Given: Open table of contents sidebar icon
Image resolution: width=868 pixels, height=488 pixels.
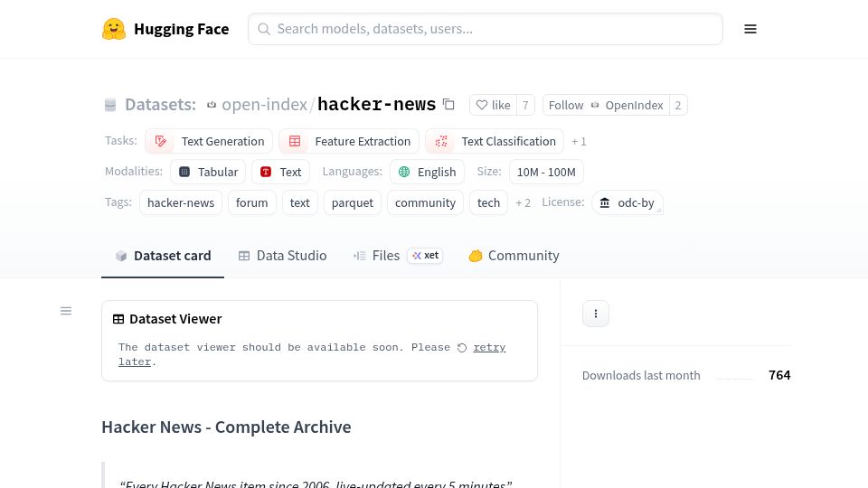Looking at the screenshot, I should click(x=66, y=311).
